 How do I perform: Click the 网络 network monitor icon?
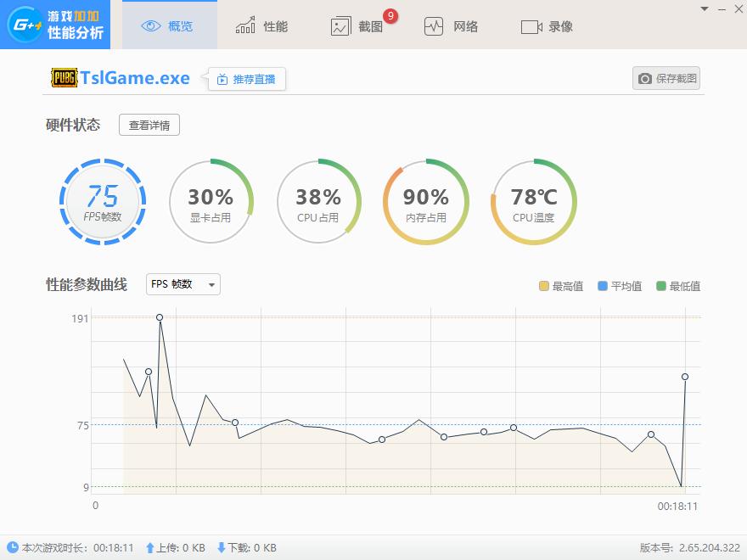(435, 25)
